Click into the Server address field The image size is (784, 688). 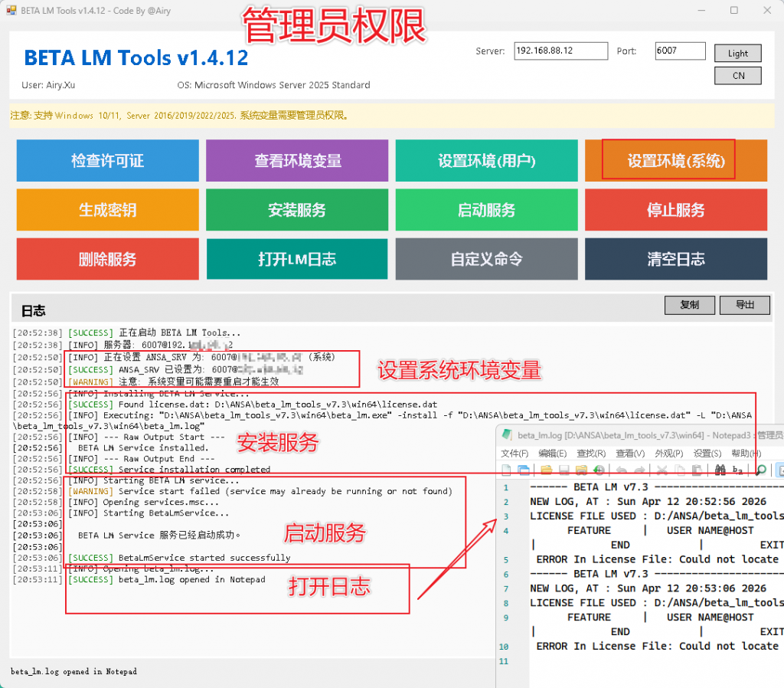[x=560, y=51]
